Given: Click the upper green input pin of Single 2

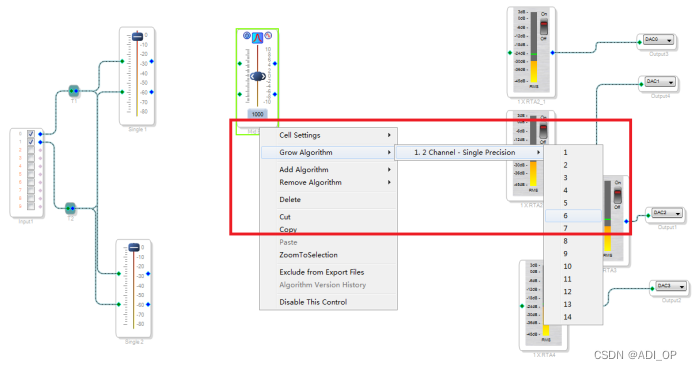Looking at the screenshot, I should point(119,274).
